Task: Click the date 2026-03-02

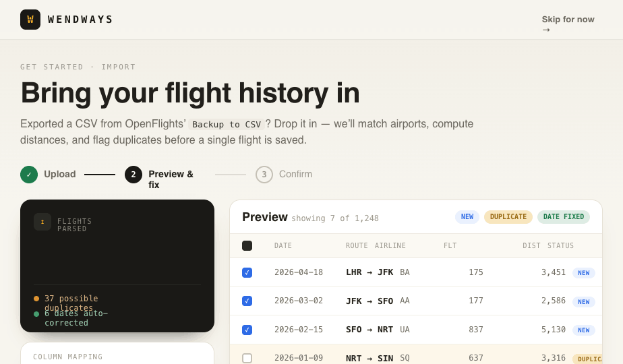Action: pyautogui.click(x=299, y=301)
